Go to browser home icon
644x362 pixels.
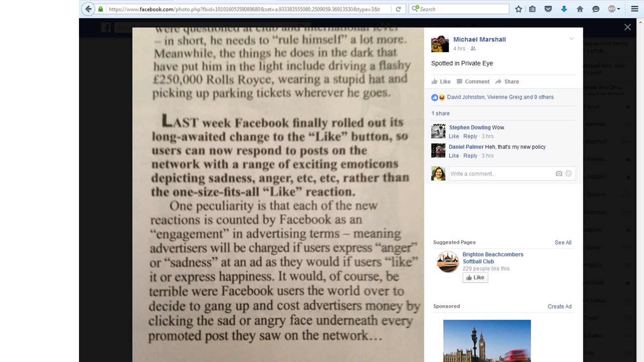[580, 9]
